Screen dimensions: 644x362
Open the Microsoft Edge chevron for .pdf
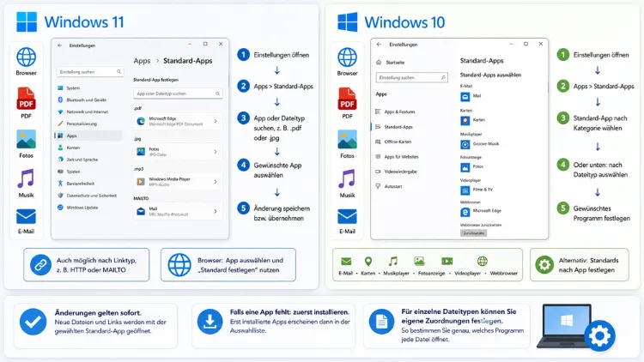click(216, 121)
